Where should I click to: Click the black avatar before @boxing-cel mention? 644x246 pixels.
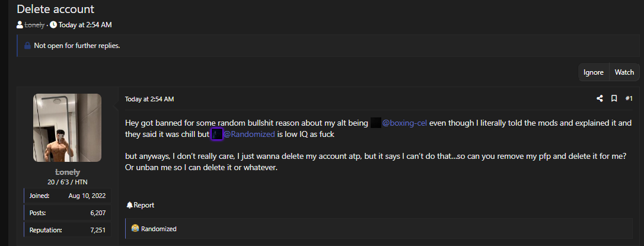click(x=376, y=123)
